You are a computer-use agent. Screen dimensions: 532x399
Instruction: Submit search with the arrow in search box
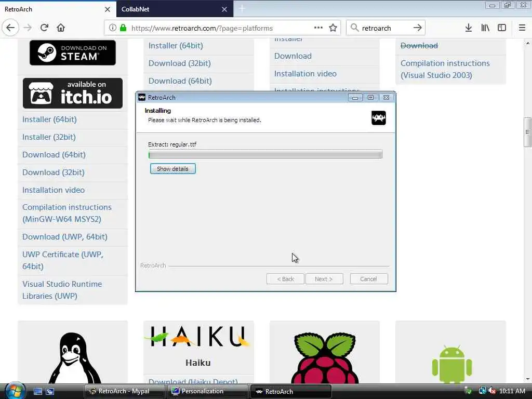coord(417,28)
